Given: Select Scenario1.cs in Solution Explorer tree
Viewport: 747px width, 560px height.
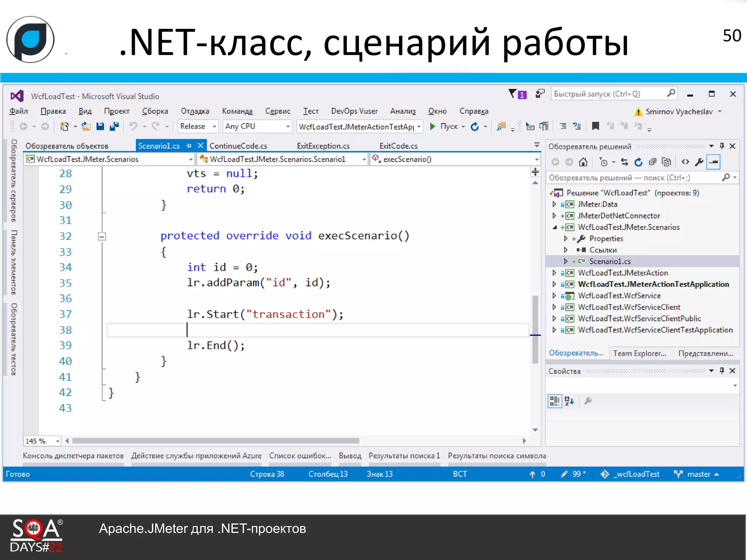Looking at the screenshot, I should coord(610,261).
